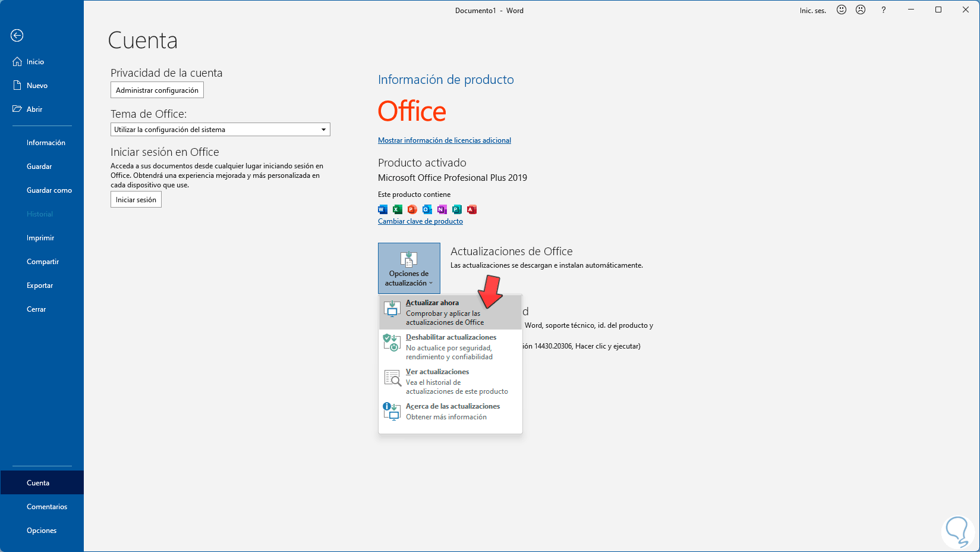Select Cuenta in the sidebar

(x=42, y=483)
